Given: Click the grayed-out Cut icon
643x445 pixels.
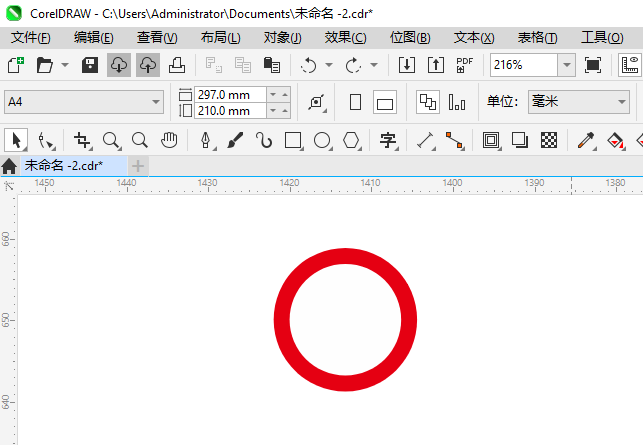Looking at the screenshot, I should tap(214, 65).
